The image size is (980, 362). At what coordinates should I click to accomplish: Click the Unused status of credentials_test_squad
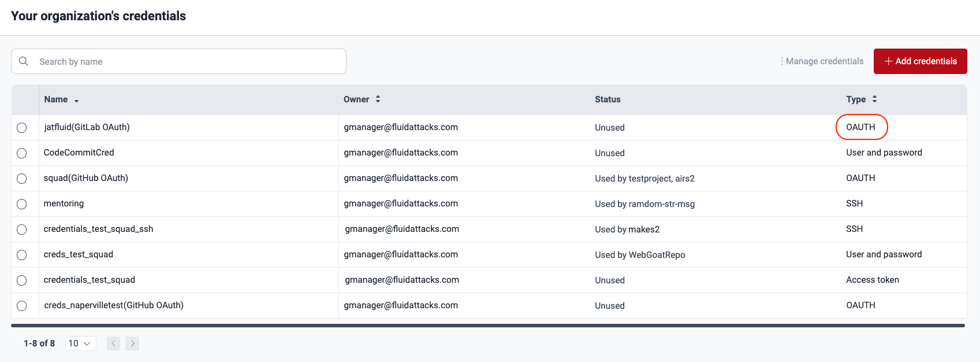click(x=610, y=280)
